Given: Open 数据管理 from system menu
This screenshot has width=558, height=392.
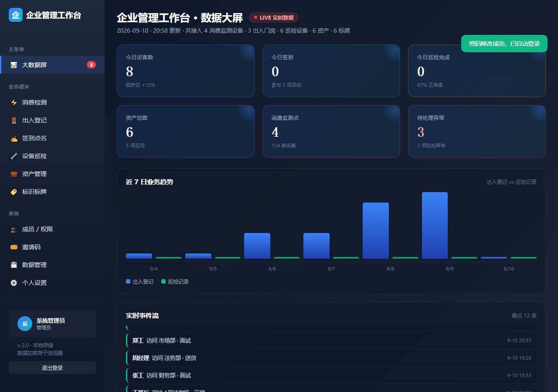Looking at the screenshot, I should (x=52, y=265).
